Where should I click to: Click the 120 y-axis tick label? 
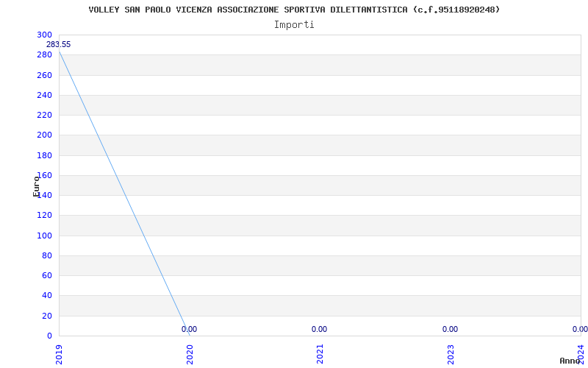click(x=44, y=216)
